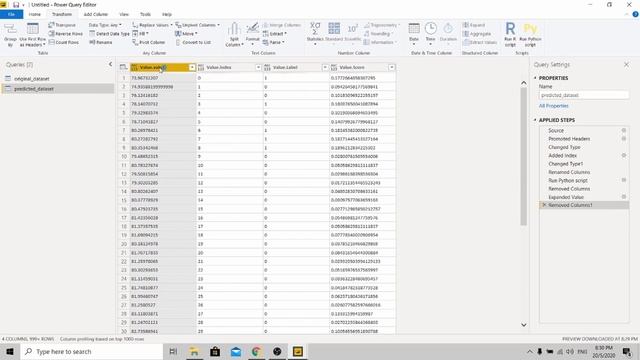This screenshot has height=360, width=640.
Task: Click the query Name input field
Action: pyautogui.click(x=584, y=95)
